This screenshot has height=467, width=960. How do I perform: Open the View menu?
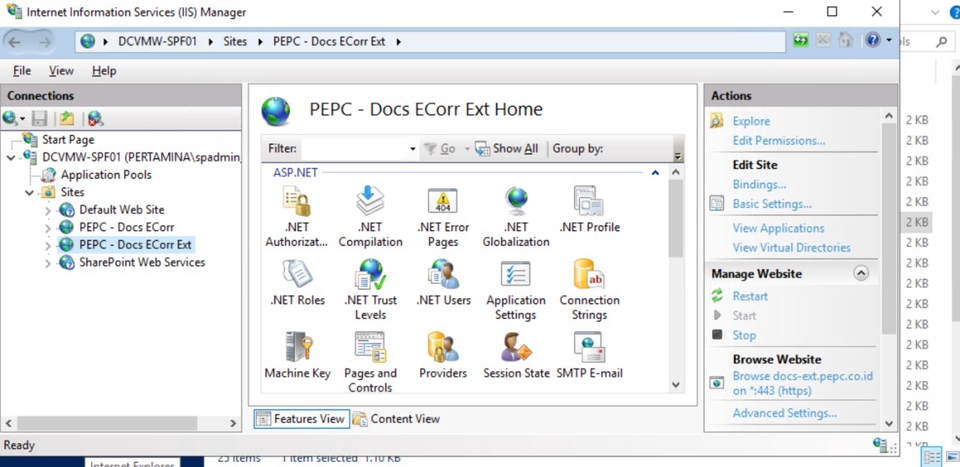(61, 71)
